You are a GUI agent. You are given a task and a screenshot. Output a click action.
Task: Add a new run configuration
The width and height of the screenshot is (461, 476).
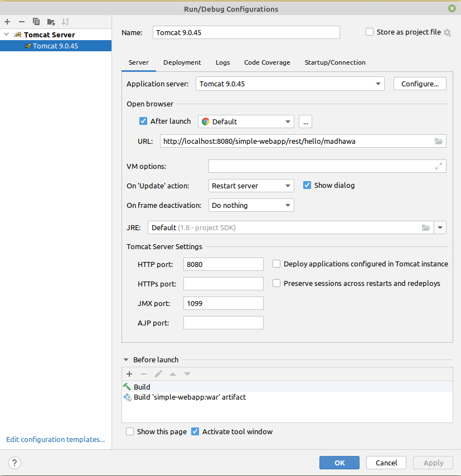[x=7, y=22]
